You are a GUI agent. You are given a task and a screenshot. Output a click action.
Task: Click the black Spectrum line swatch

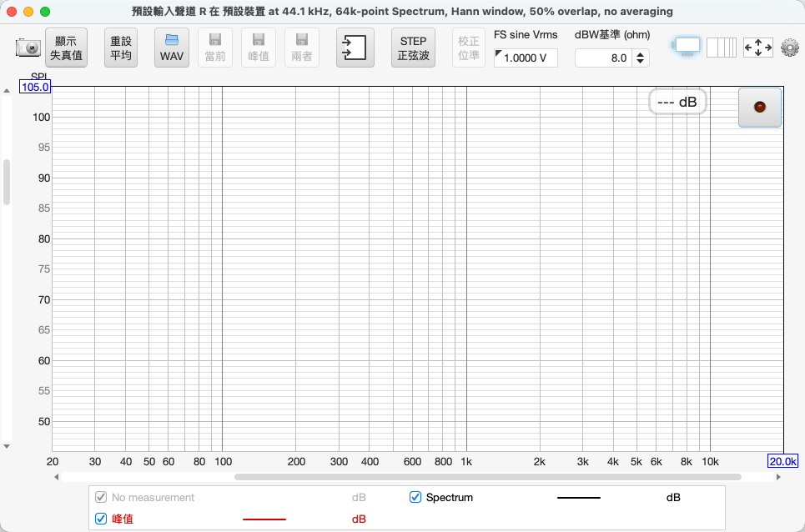(579, 498)
